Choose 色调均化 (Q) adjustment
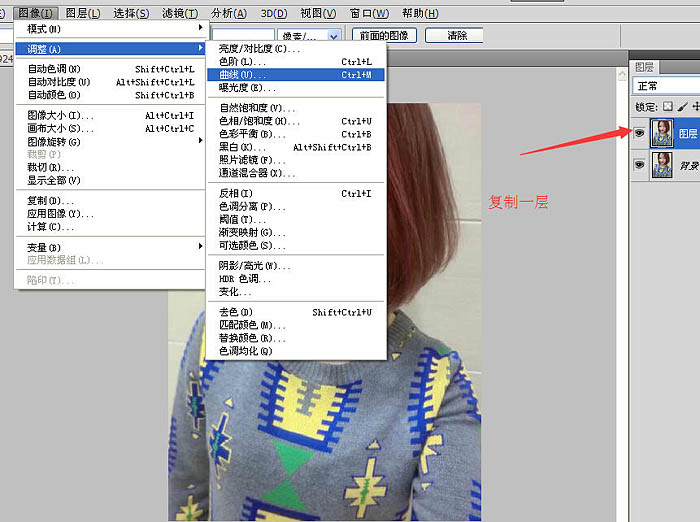Image resolution: width=700 pixels, height=522 pixels. pyautogui.click(x=296, y=351)
